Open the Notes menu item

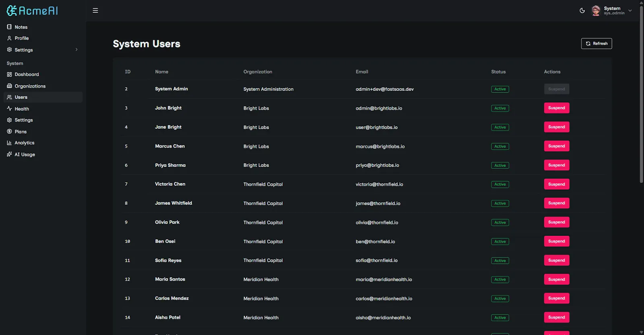click(43, 27)
